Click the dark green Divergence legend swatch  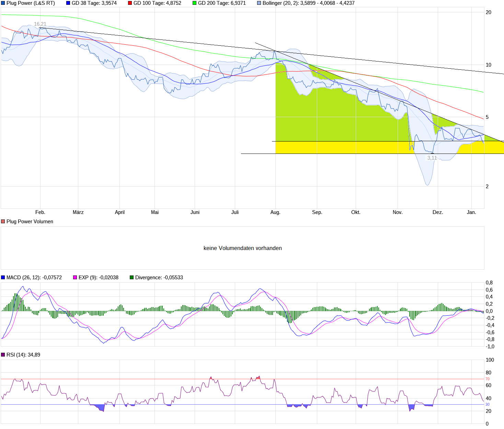click(131, 278)
